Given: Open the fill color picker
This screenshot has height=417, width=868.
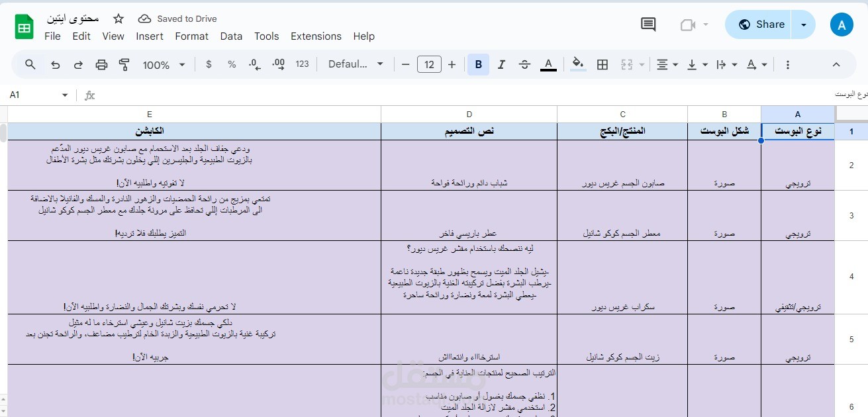Looking at the screenshot, I should pos(578,64).
